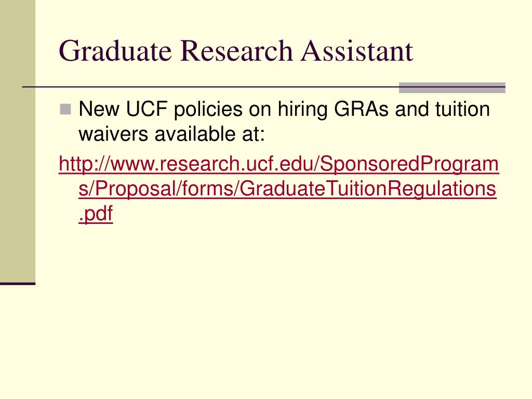The width and height of the screenshot is (532, 399).
Task: Click the .pdf ending of the link
Action: coord(96,214)
